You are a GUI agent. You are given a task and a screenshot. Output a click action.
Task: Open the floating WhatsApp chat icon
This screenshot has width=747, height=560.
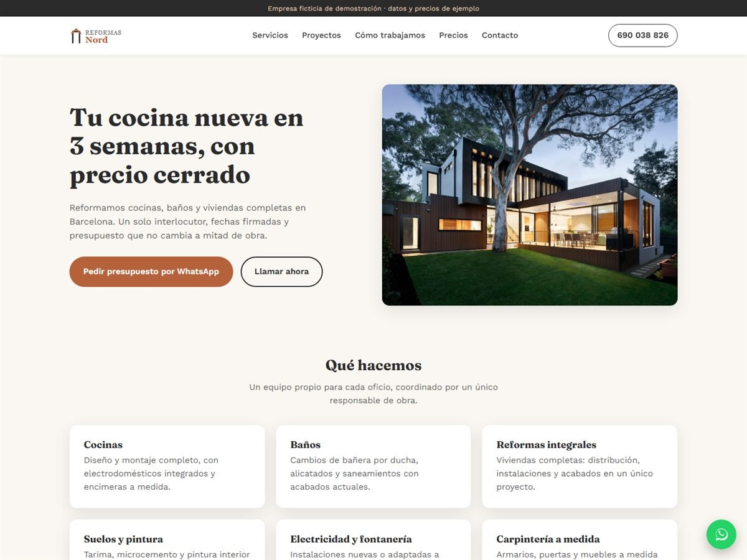tap(721, 534)
